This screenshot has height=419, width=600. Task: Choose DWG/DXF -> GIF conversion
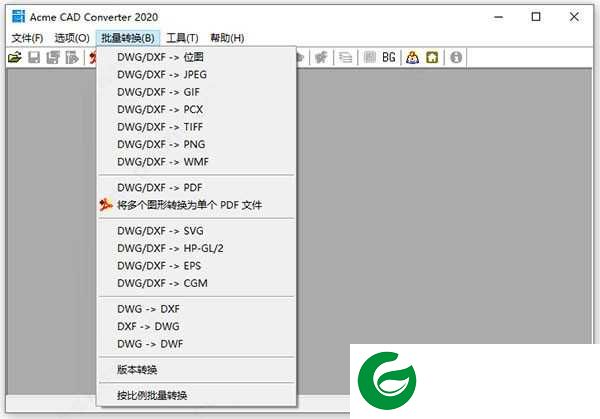(197, 92)
